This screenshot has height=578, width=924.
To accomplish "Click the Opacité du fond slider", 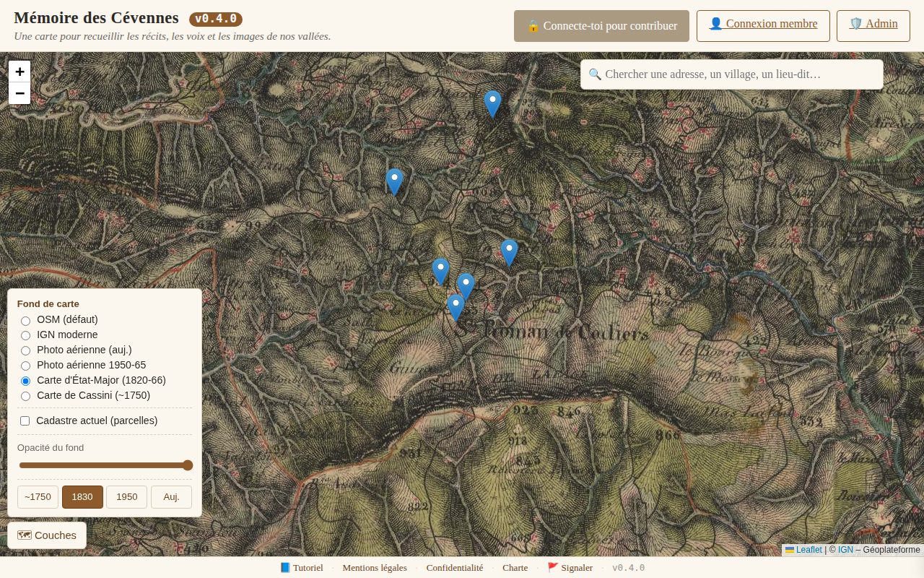I will [105, 465].
